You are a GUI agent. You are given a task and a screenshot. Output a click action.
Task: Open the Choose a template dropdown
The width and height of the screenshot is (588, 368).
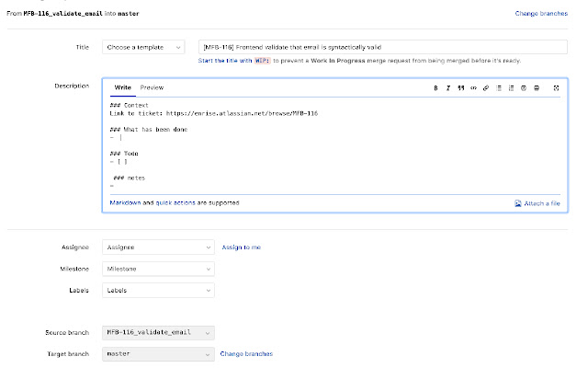(x=143, y=47)
